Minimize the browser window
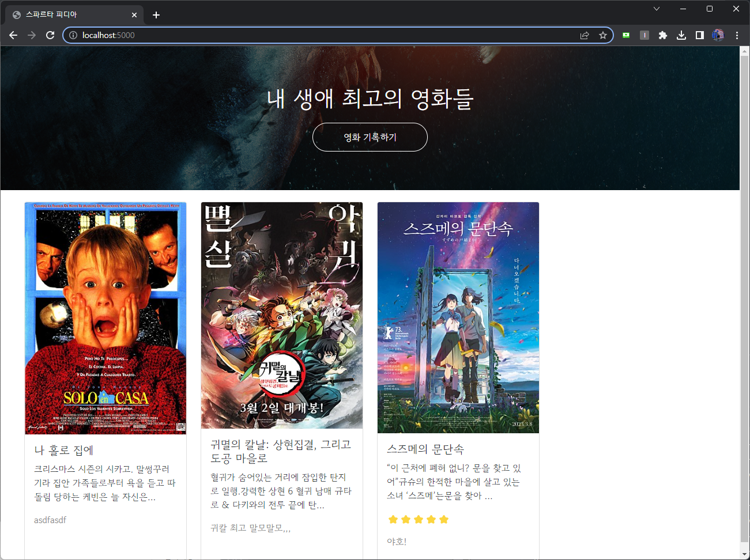 point(683,9)
